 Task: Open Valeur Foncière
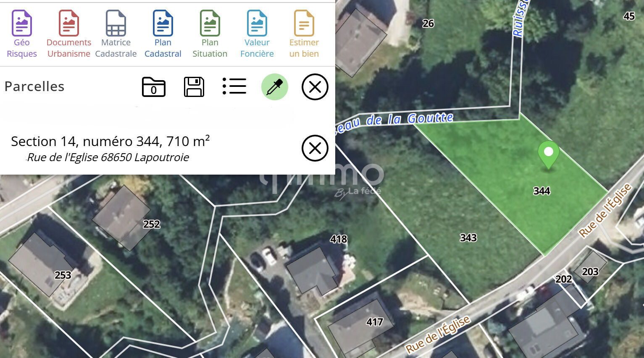pos(257,24)
